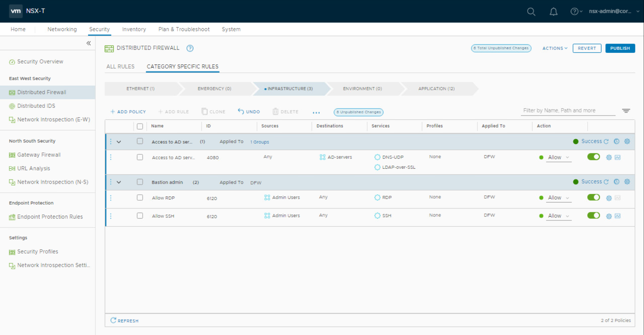This screenshot has height=335, width=644.
Task: Select the Access to AD servers policy checkbox
Action: coord(140,141)
